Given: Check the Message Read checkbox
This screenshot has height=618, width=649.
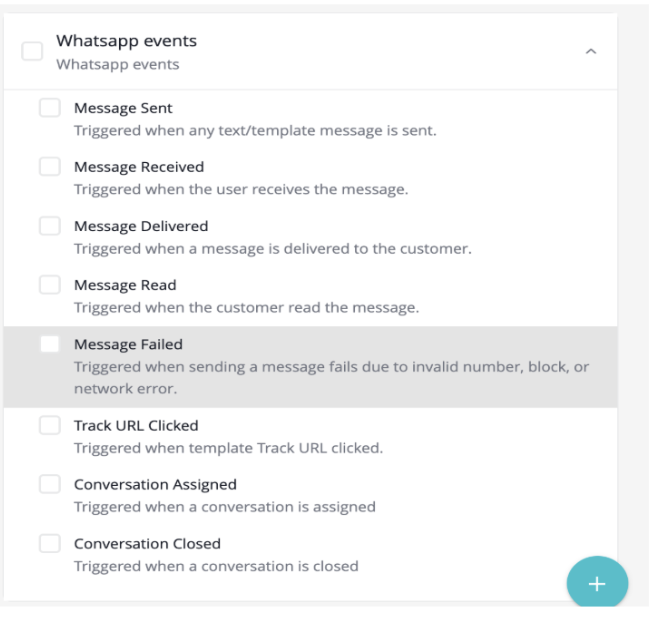Looking at the screenshot, I should pyautogui.click(x=50, y=285).
